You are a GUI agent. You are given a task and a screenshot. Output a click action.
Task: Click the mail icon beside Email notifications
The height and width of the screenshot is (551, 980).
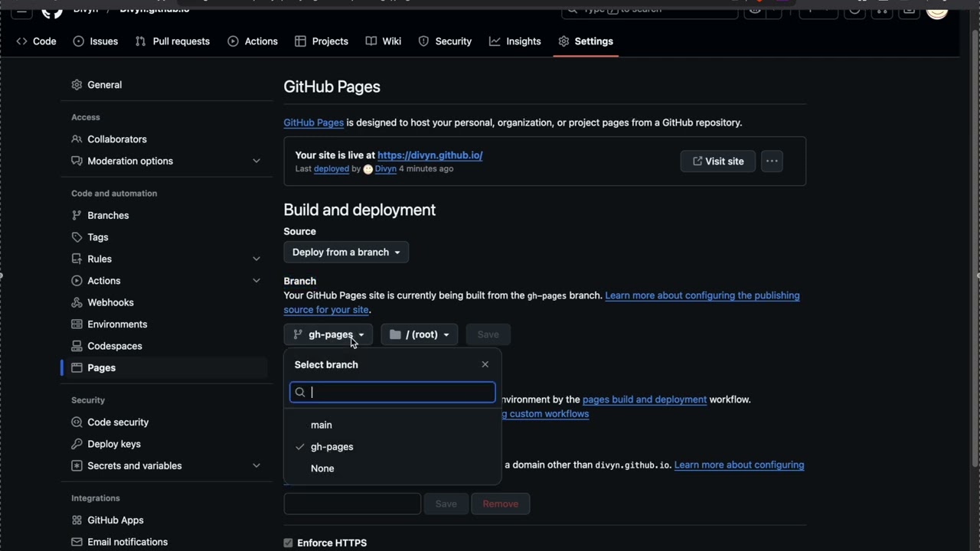tap(77, 542)
